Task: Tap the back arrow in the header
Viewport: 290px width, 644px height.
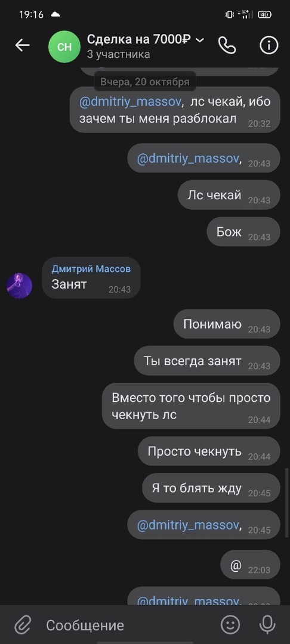Action: click(x=22, y=45)
